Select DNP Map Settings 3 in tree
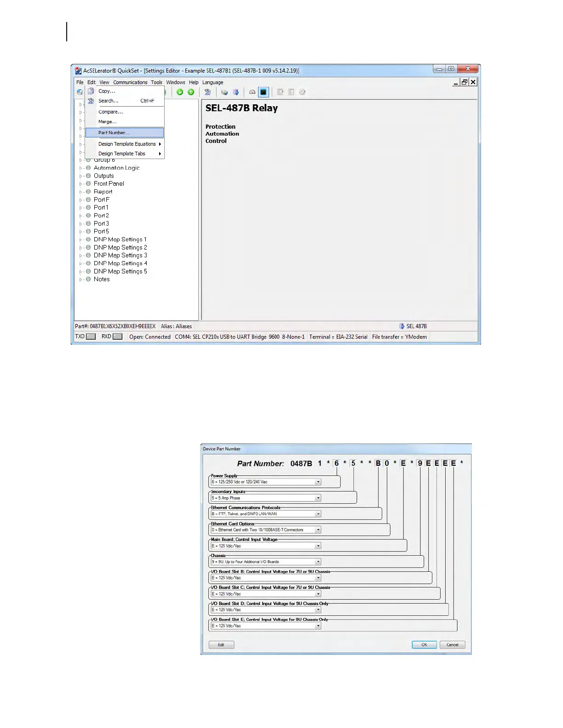 pyautogui.click(x=121, y=255)
